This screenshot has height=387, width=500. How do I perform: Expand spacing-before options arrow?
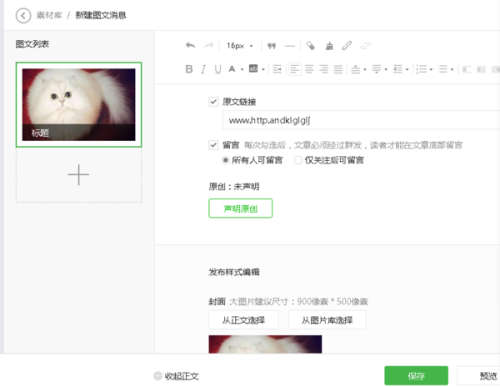click(365, 70)
